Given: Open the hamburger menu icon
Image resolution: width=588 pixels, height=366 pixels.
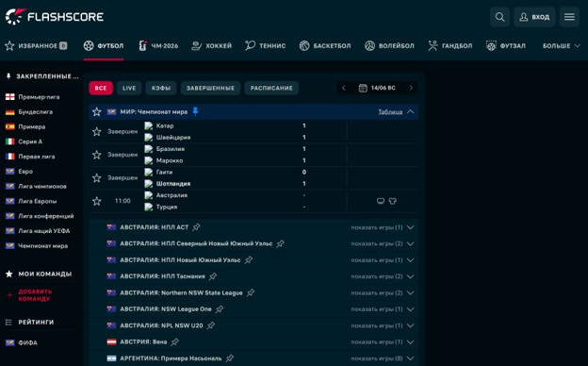Looking at the screenshot, I should 569,17.
